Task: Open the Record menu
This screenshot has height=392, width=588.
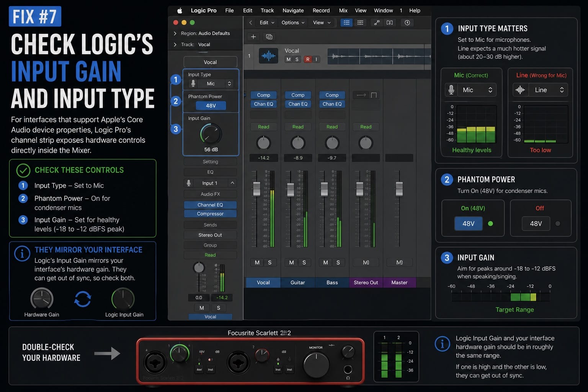Action: 321,10
